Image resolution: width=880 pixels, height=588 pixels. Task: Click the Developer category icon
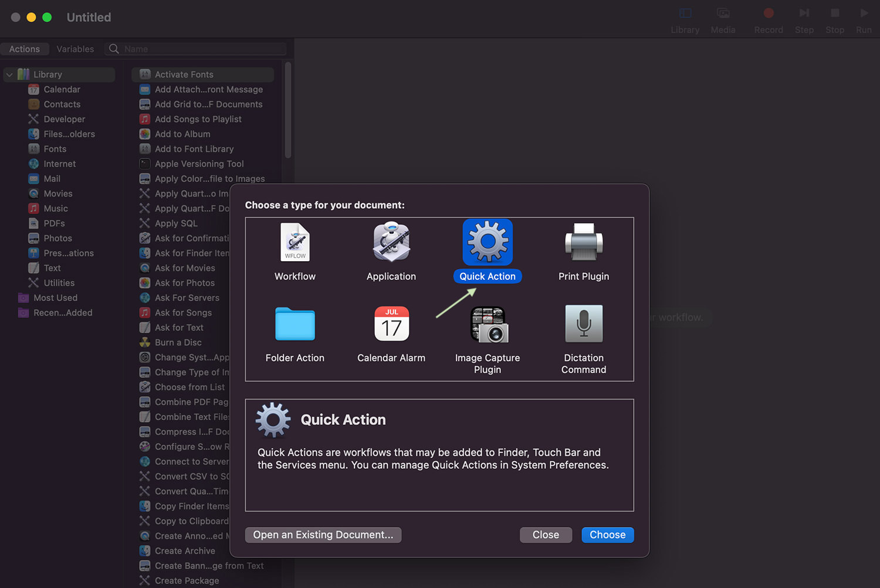(x=34, y=119)
